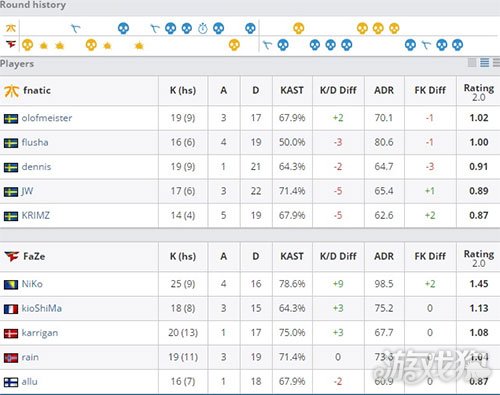Open KRIMZ's player profile link

tap(36, 216)
